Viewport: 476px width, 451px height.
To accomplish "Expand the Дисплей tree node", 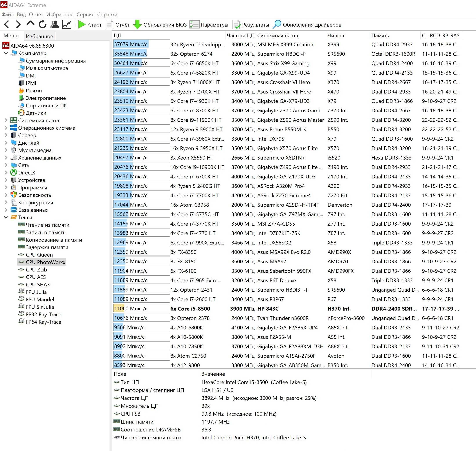I will tap(6, 143).
